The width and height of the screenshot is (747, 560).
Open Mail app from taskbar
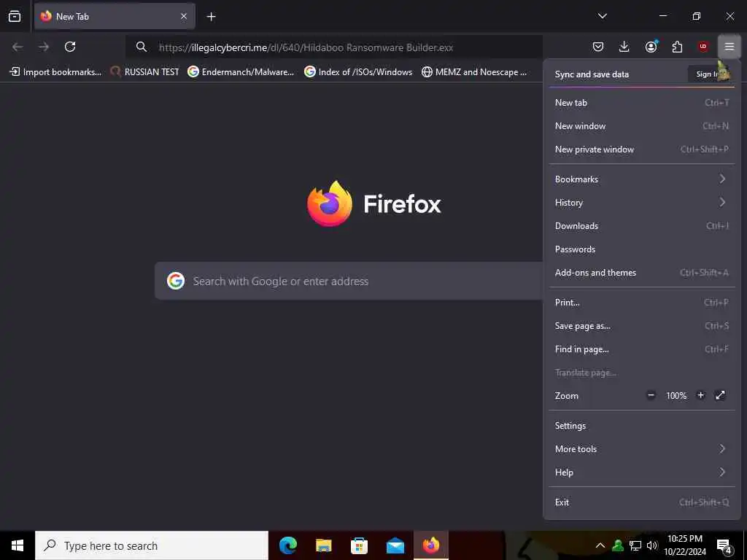point(395,545)
